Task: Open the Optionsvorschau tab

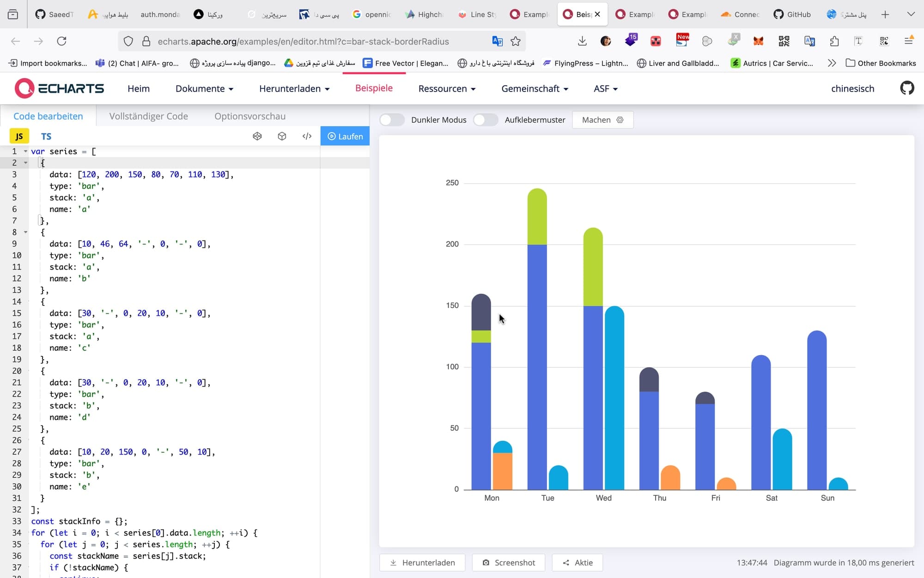Action: (x=249, y=116)
